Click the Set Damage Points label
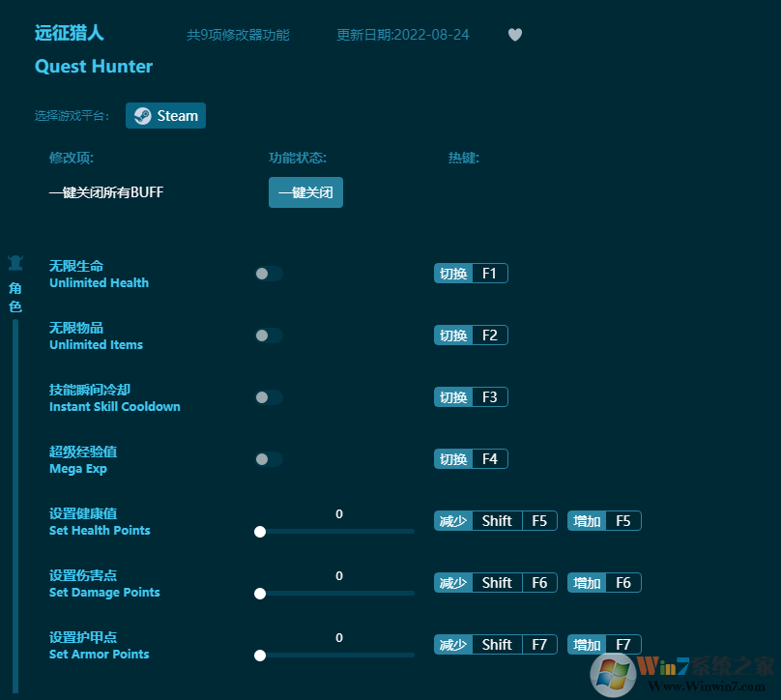Viewport: 781px width, 700px height. [104, 592]
